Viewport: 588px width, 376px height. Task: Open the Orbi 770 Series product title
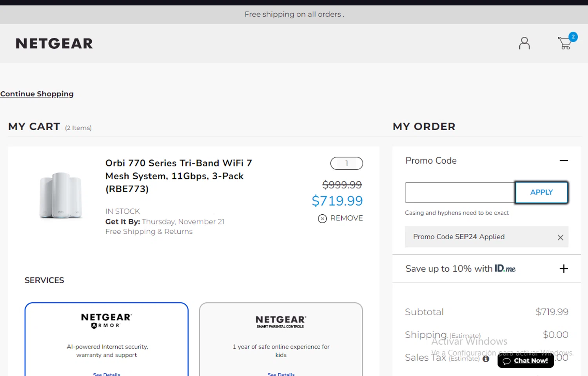pos(179,176)
